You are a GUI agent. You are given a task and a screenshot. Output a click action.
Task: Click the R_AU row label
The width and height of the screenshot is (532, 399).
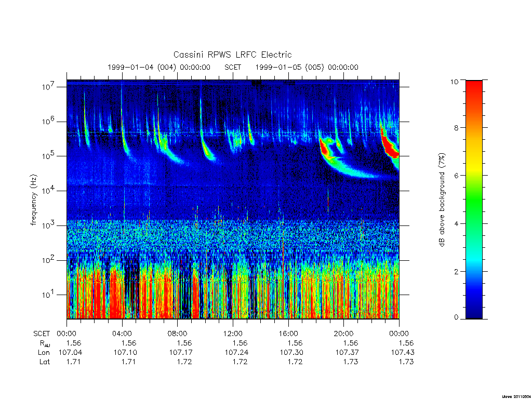tap(45, 343)
